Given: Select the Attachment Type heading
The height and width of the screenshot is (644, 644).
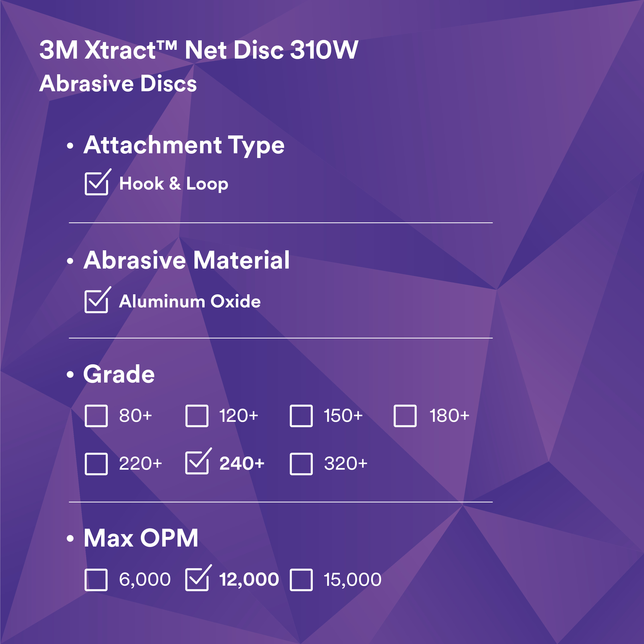Looking at the screenshot, I should 184,145.
